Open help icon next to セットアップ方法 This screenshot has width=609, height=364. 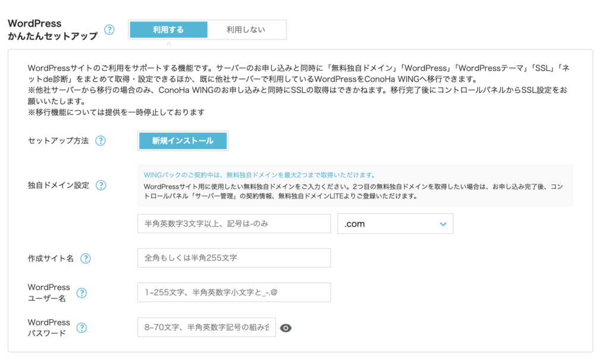(x=101, y=142)
